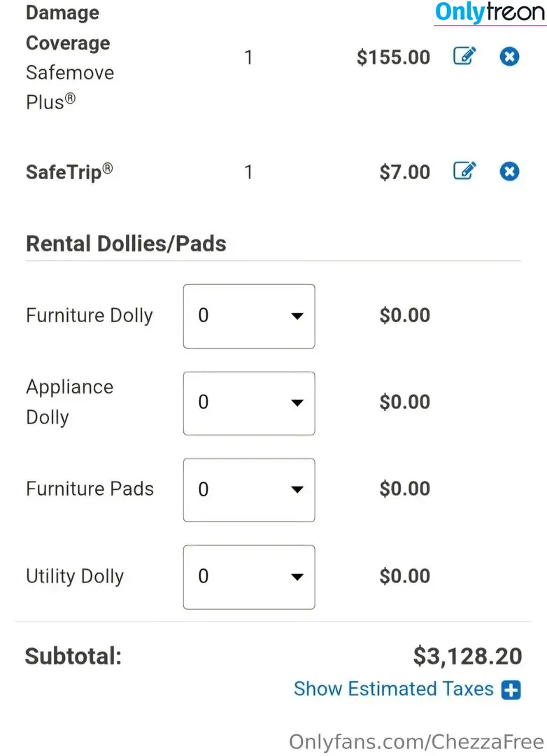Edit the SafeTrip line item
Screen dimensions: 547x756
464,171
